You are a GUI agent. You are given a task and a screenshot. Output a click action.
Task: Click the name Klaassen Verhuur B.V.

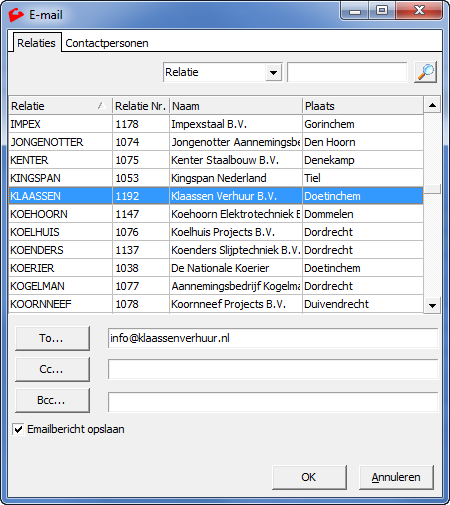tap(224, 196)
